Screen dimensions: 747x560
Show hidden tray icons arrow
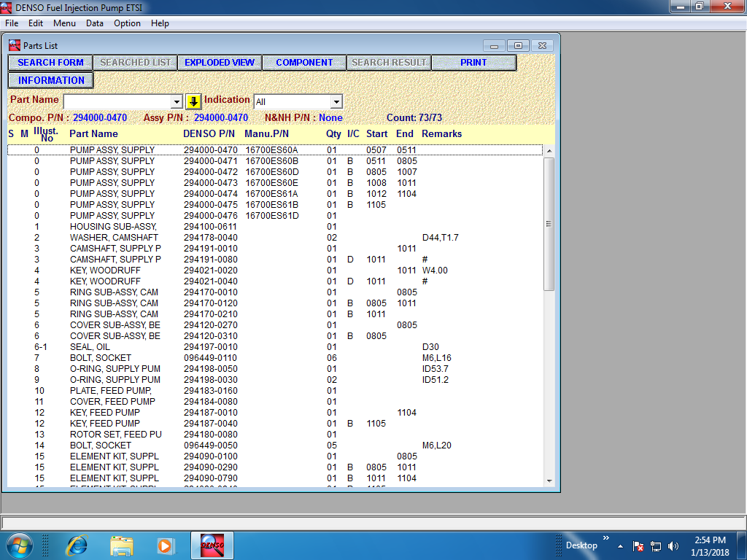click(x=620, y=546)
